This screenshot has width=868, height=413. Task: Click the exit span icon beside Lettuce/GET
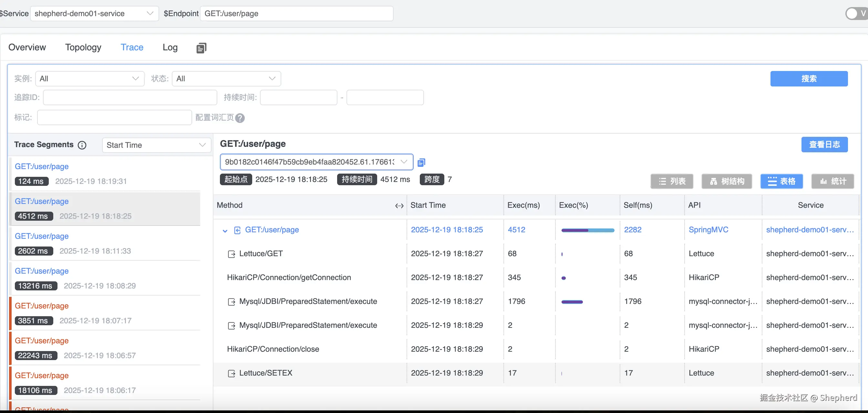(232, 254)
